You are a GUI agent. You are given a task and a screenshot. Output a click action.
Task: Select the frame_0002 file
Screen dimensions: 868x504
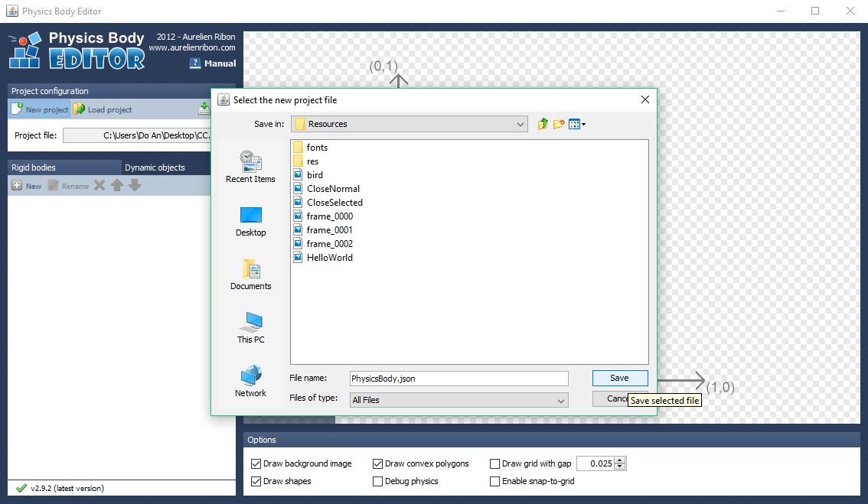pos(323,243)
